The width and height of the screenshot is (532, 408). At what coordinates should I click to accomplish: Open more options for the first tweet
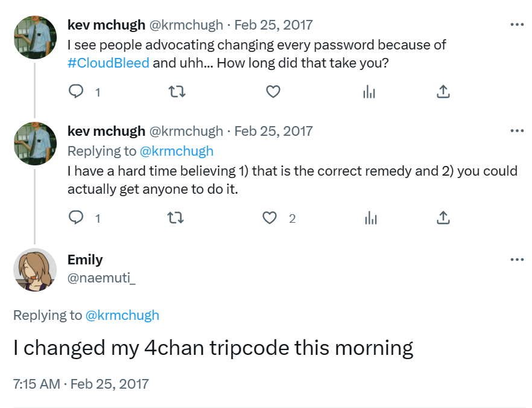(x=517, y=25)
